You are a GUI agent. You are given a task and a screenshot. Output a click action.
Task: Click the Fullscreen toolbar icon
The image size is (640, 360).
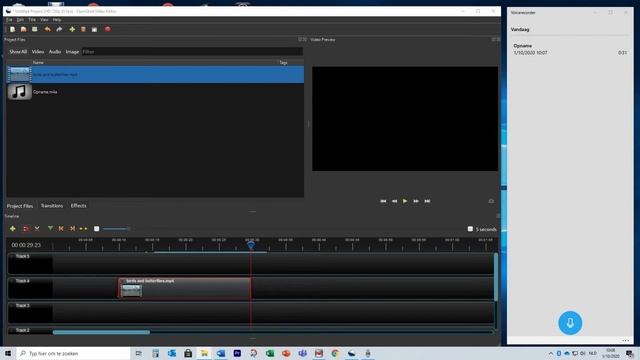coord(94,29)
